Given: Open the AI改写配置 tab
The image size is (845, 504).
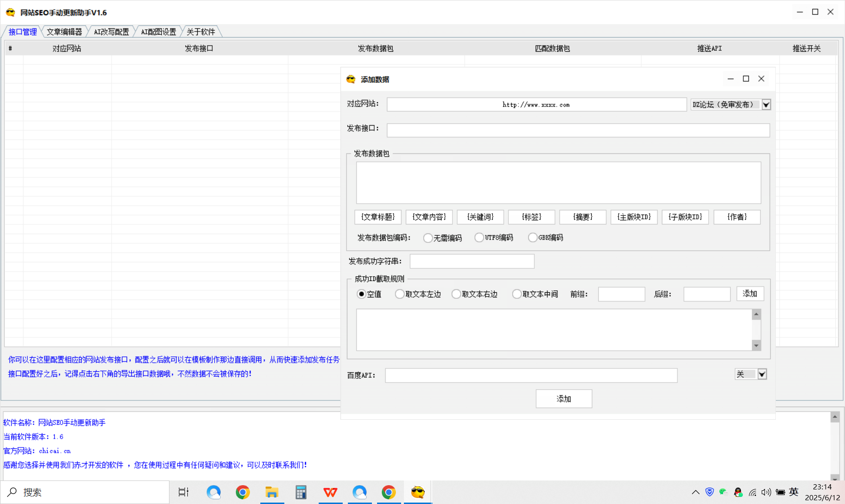Looking at the screenshot, I should [112, 32].
